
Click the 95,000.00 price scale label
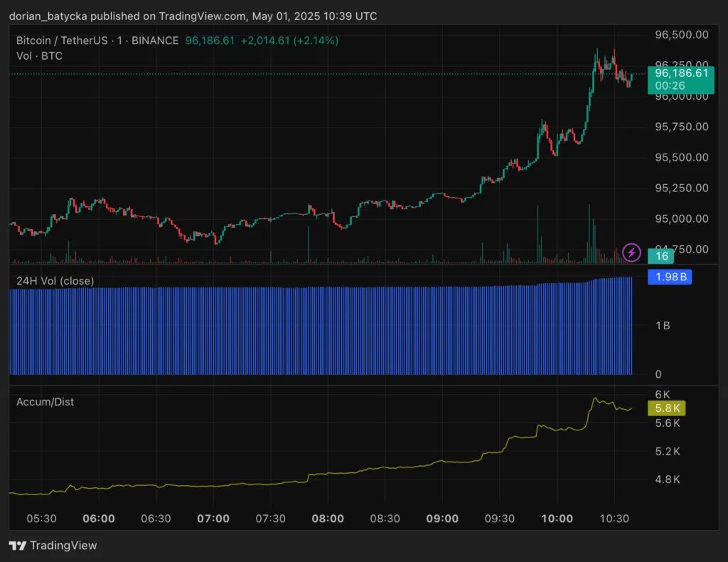pos(681,218)
